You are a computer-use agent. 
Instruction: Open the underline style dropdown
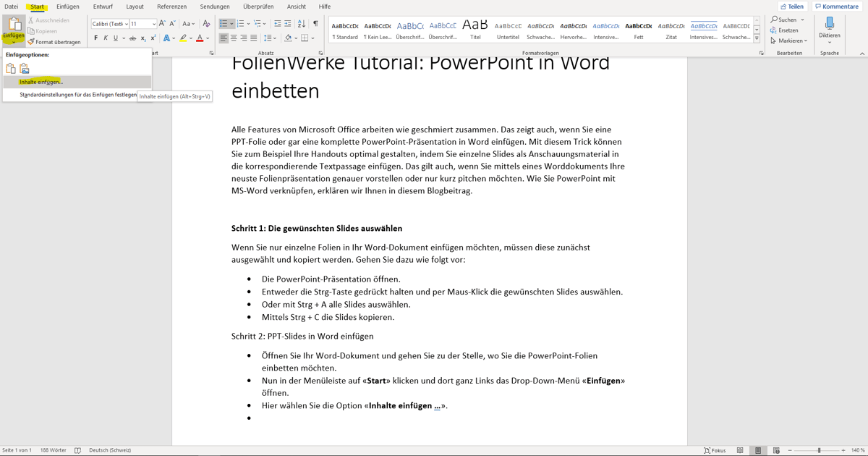point(124,37)
